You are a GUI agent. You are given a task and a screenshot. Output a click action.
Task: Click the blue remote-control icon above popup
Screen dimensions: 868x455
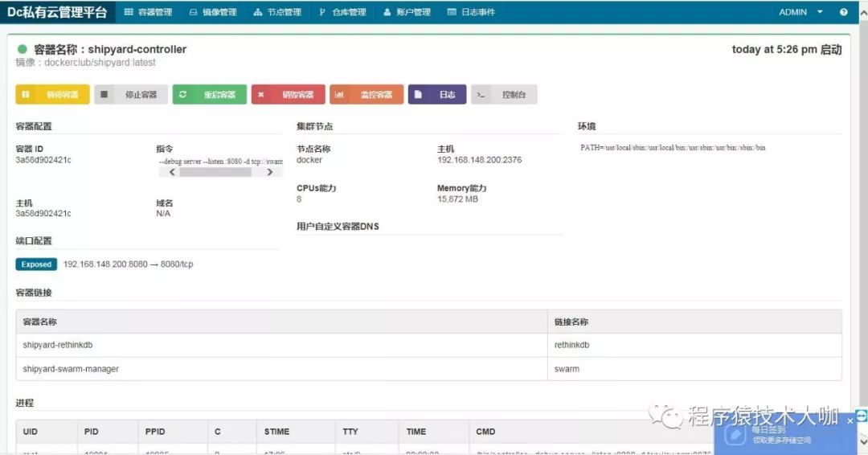click(862, 416)
